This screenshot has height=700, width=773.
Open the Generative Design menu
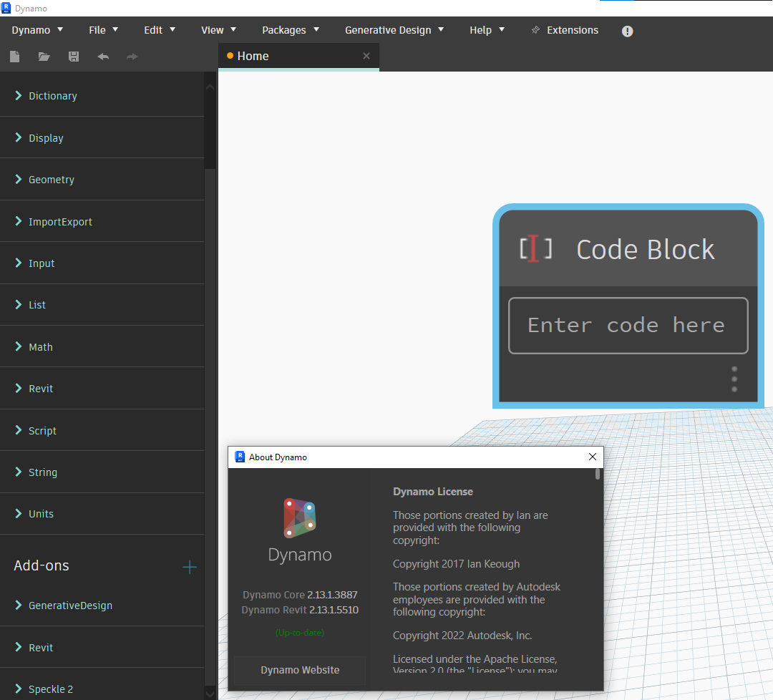coord(394,30)
